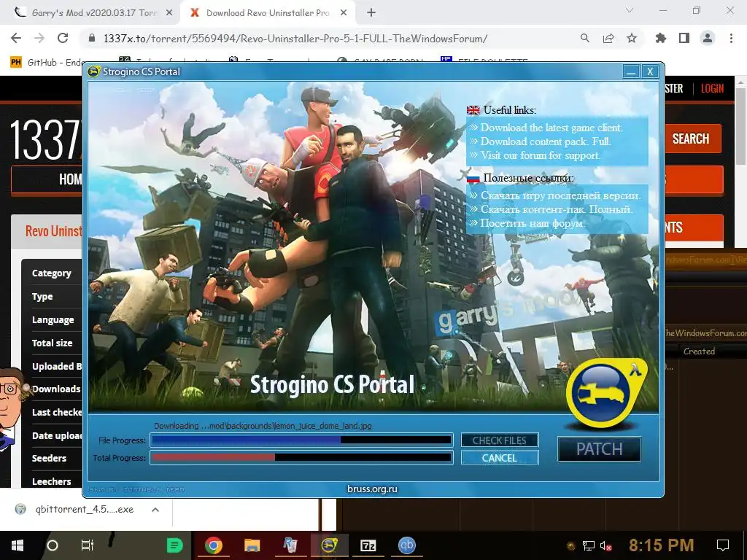Click the 1337x site logo
The image size is (747, 560).
(x=46, y=139)
